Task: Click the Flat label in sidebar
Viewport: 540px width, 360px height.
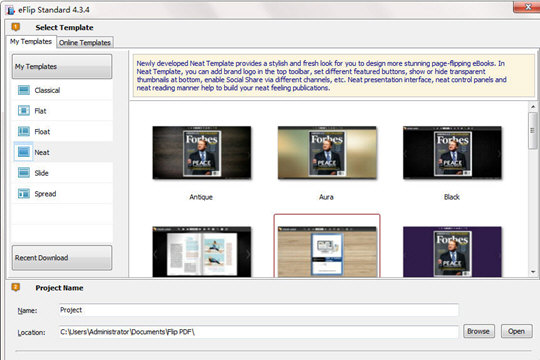Action: click(40, 111)
